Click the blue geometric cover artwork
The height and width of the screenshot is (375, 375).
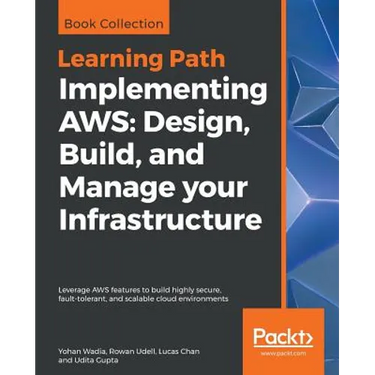pos(313,153)
